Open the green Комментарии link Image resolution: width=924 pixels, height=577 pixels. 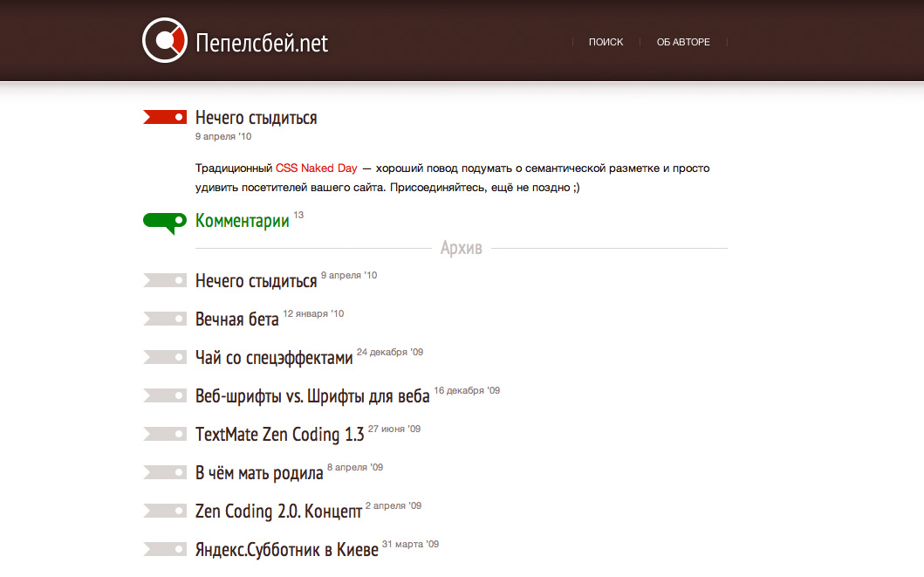pyautogui.click(x=242, y=221)
